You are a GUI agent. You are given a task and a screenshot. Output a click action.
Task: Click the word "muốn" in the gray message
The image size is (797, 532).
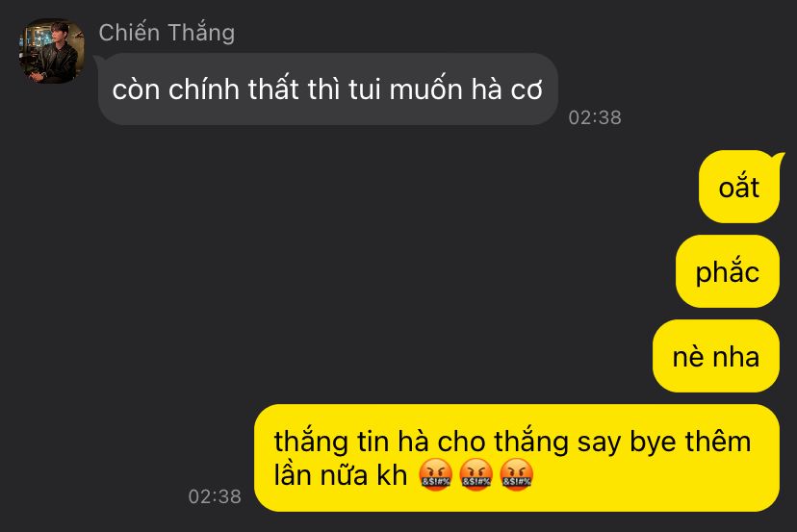(426, 89)
